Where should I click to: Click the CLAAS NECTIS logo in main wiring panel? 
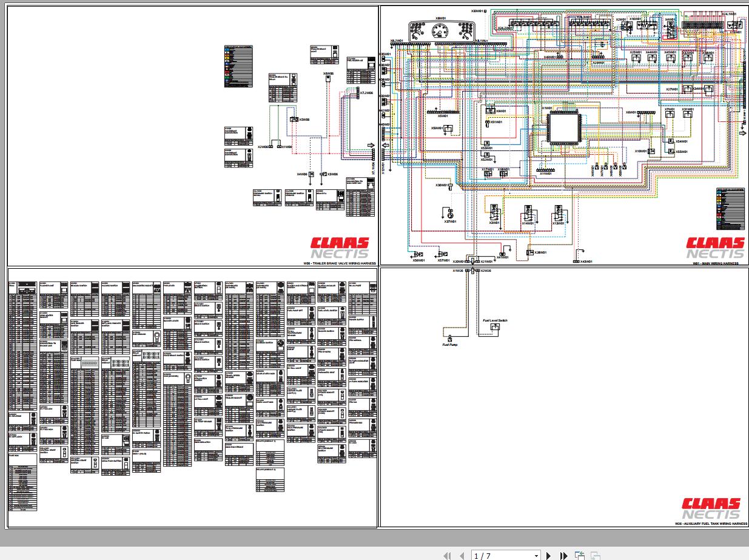[714, 248]
